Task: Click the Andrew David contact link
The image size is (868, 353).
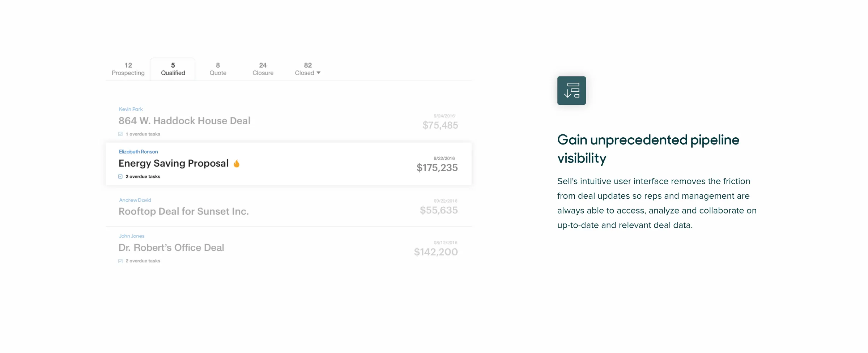Action: [x=135, y=200]
